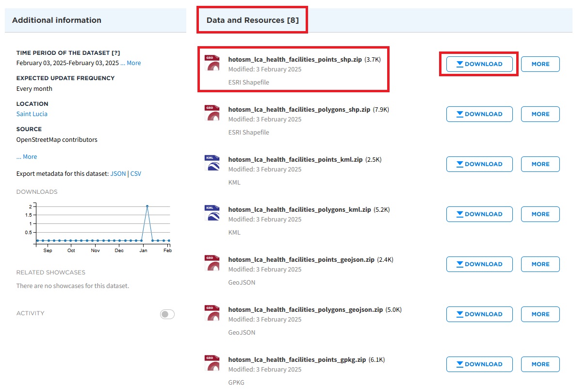The image size is (588, 391).
Task: Expand time period with '... More' link
Action: pyautogui.click(x=131, y=63)
